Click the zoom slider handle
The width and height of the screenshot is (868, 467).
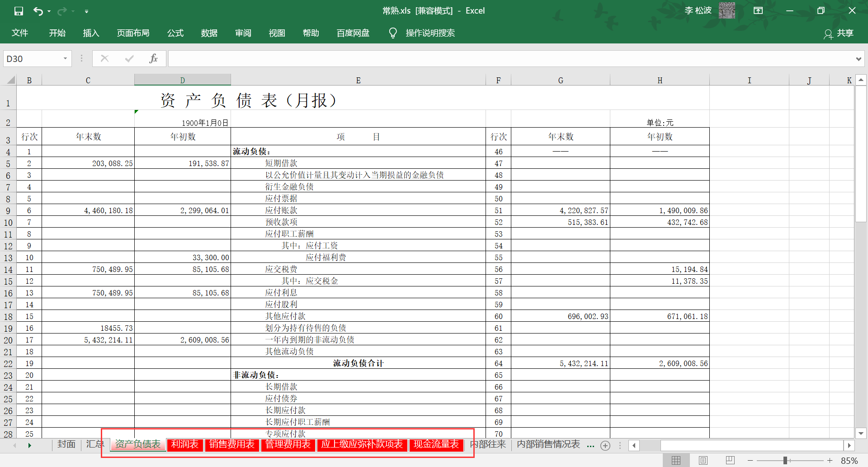[x=785, y=460]
